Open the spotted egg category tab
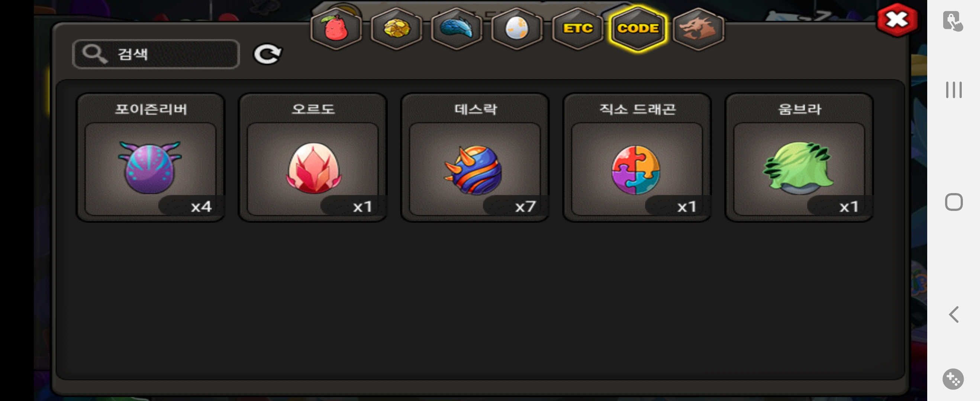The height and width of the screenshot is (401, 980). point(517,29)
